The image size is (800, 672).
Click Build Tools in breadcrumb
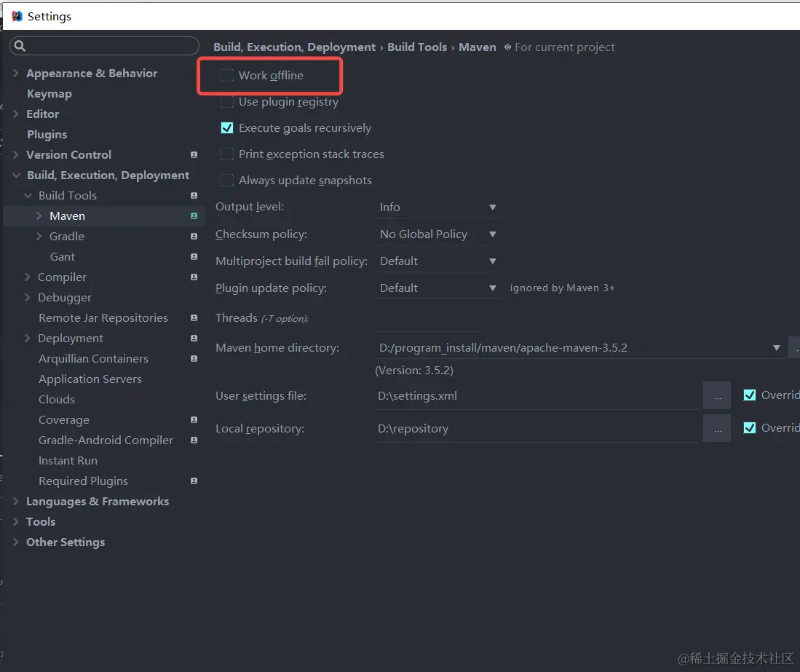(x=417, y=47)
